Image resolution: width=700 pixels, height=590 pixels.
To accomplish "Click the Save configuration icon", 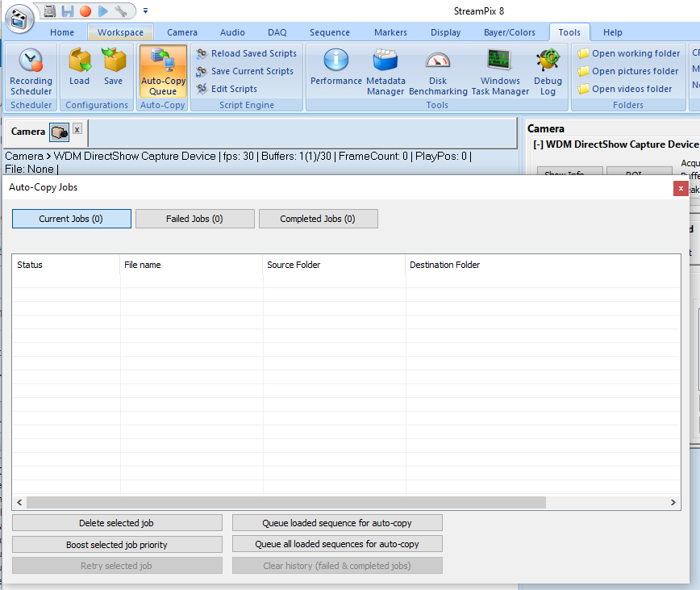I will click(x=114, y=68).
